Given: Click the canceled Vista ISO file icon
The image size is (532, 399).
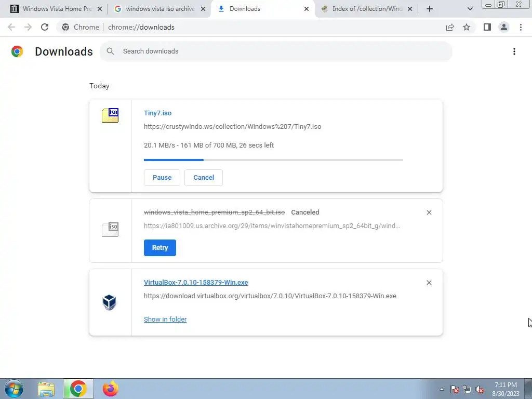Looking at the screenshot, I should [x=110, y=229].
